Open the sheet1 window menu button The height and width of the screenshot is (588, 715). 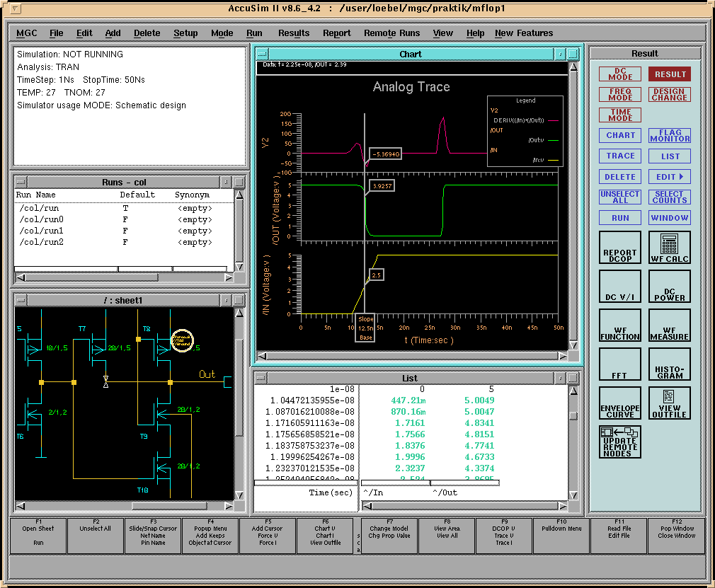(x=21, y=300)
